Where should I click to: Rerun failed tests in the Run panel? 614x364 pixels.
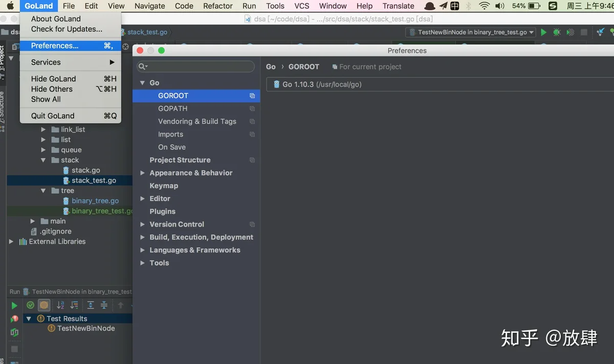[14, 318]
